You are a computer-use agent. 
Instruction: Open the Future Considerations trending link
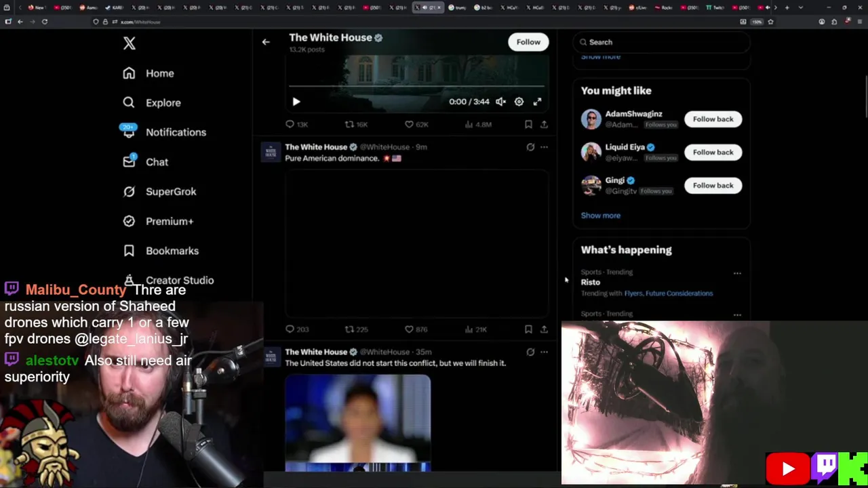(x=679, y=293)
